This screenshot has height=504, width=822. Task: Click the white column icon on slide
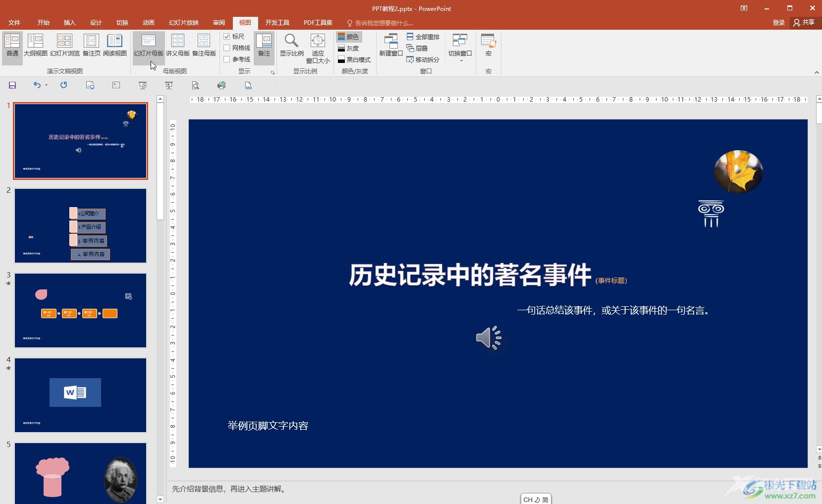click(711, 214)
